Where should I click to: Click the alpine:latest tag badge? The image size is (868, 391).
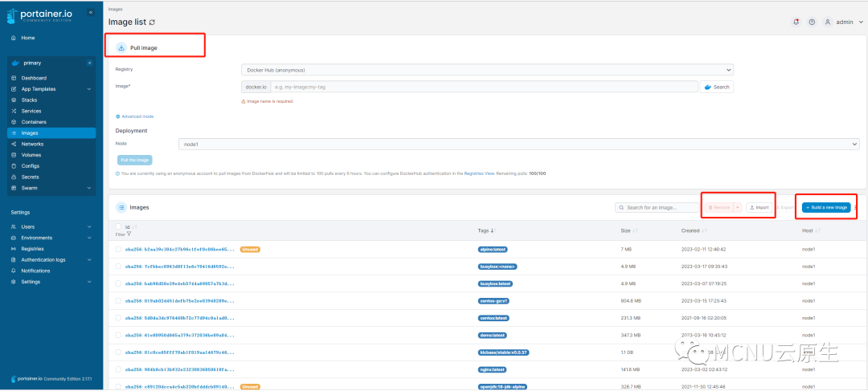coord(493,250)
